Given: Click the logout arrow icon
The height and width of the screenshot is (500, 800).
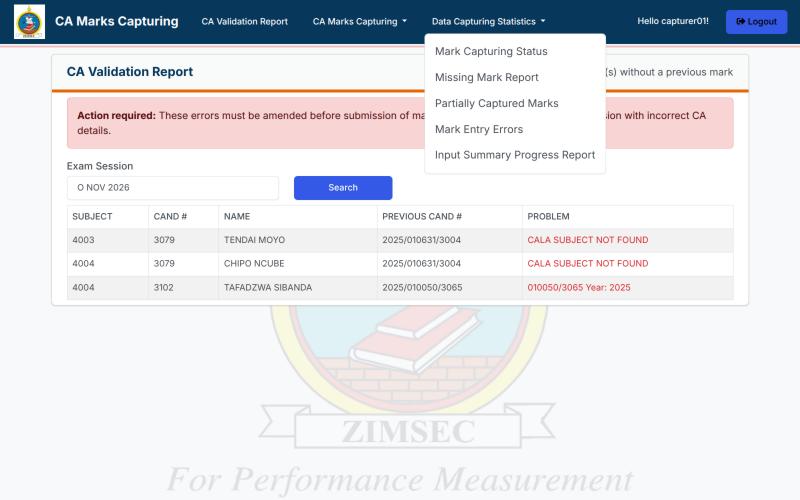Looking at the screenshot, I should (x=740, y=21).
